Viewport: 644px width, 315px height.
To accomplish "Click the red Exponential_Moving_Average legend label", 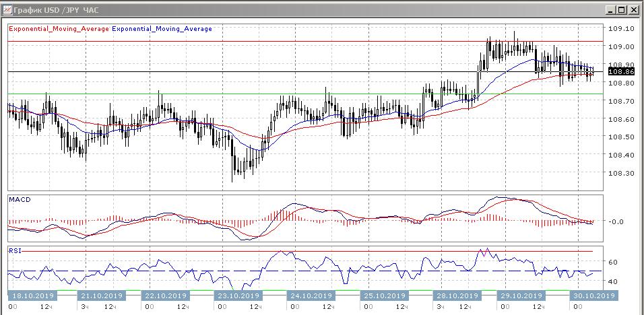I will [x=59, y=29].
